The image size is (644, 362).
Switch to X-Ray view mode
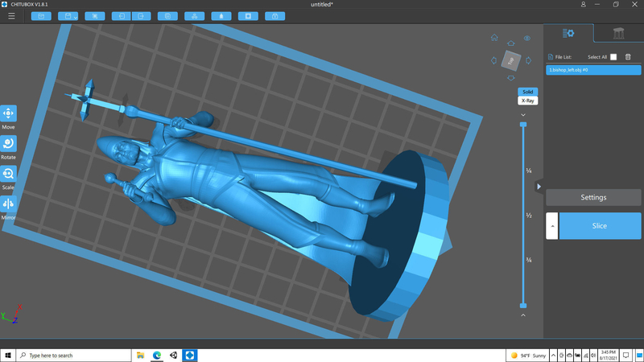527,101
